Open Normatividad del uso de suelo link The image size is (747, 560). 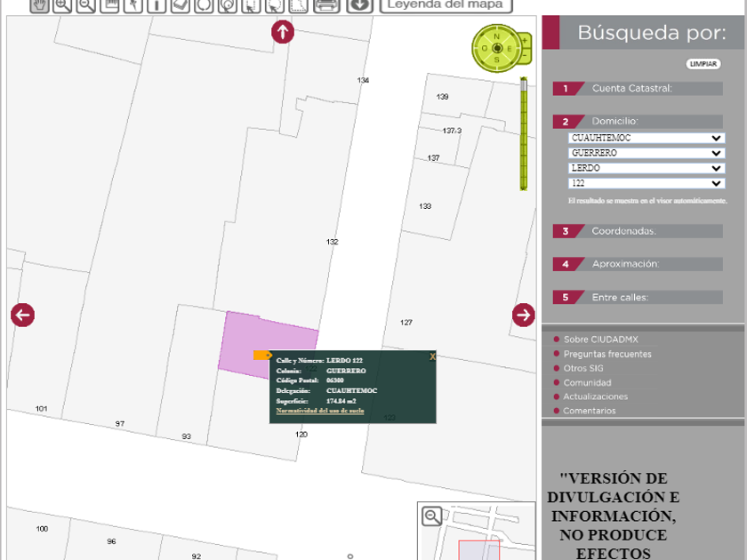point(320,411)
